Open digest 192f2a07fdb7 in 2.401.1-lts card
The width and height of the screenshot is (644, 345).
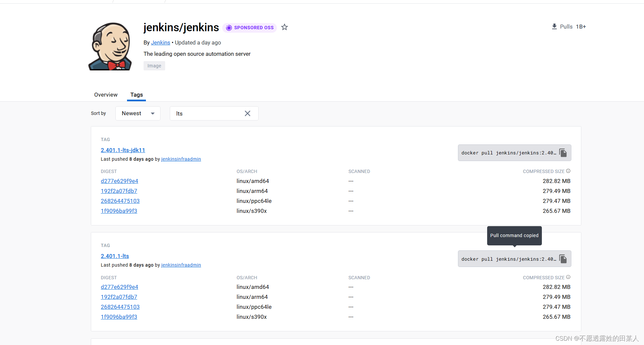click(x=119, y=297)
